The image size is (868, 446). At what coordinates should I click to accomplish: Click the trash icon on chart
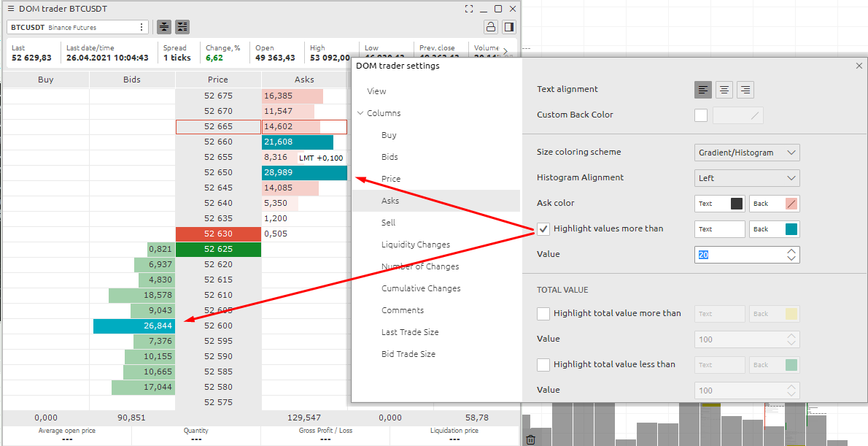[x=531, y=439]
